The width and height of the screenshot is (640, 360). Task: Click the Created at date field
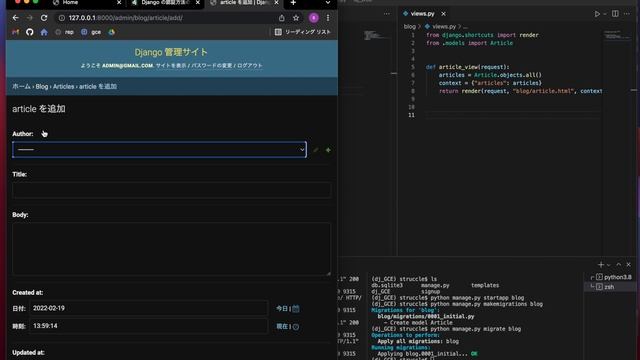[149, 308]
